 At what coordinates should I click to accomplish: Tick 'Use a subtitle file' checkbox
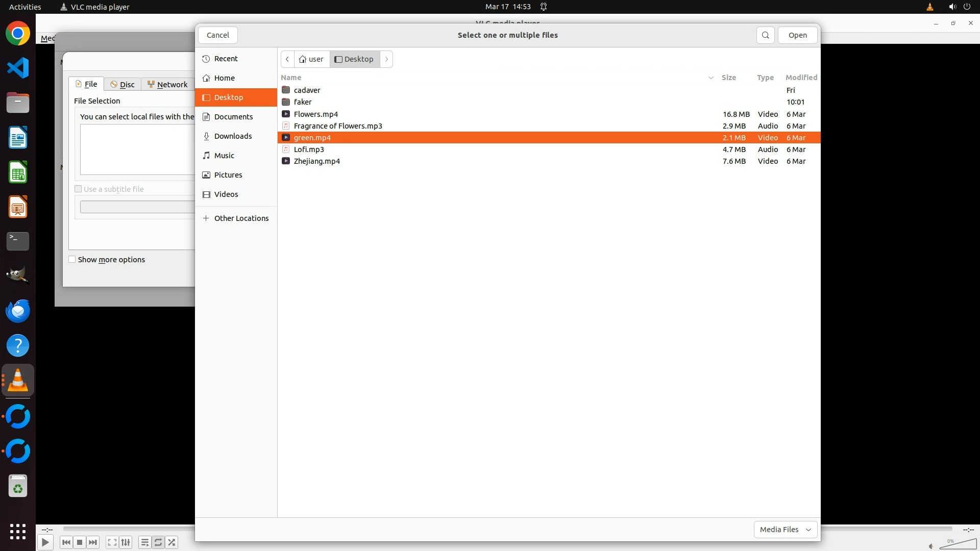point(79,189)
